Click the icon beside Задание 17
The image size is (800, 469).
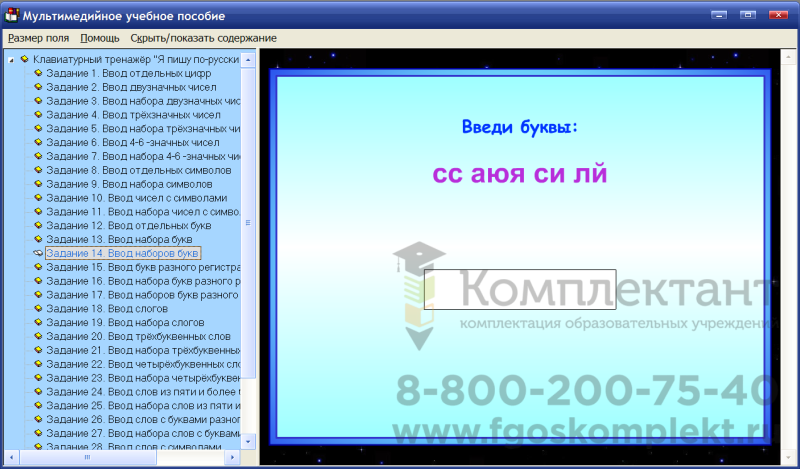(x=38, y=294)
